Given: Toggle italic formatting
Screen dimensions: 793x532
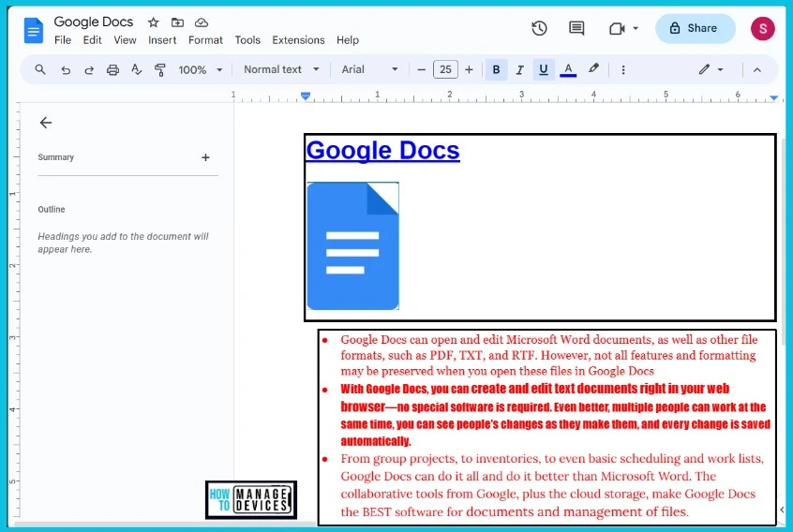Looking at the screenshot, I should click(519, 69).
